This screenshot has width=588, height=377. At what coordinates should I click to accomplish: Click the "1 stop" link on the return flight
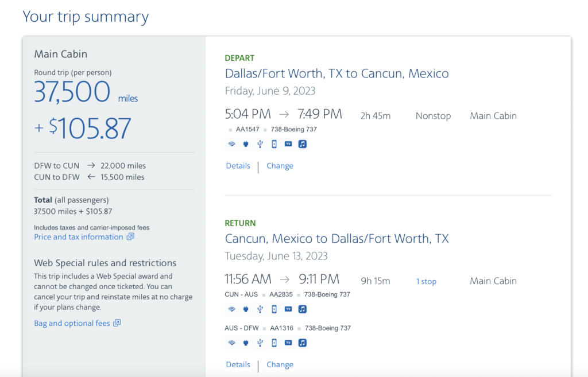[x=426, y=281]
